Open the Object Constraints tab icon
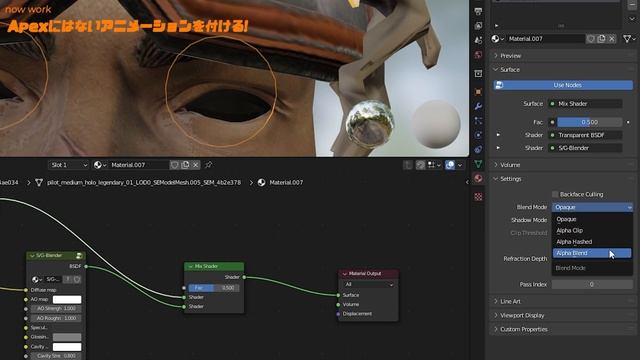 click(478, 149)
